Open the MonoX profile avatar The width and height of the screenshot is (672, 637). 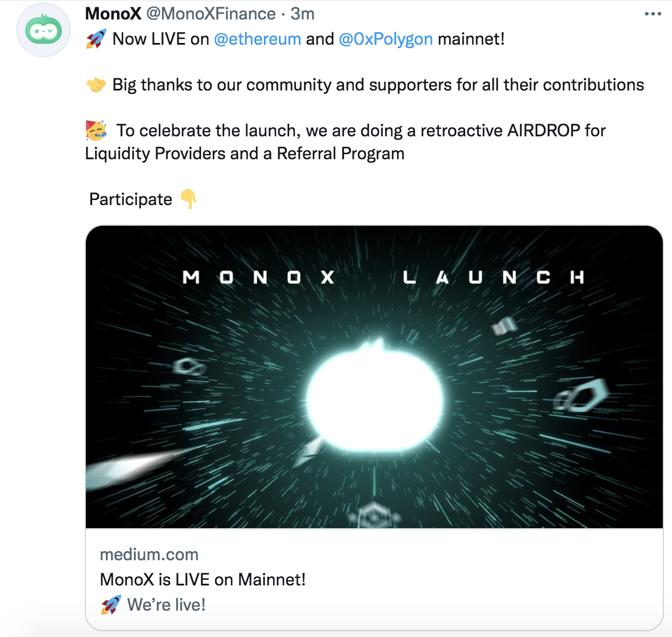[x=44, y=30]
